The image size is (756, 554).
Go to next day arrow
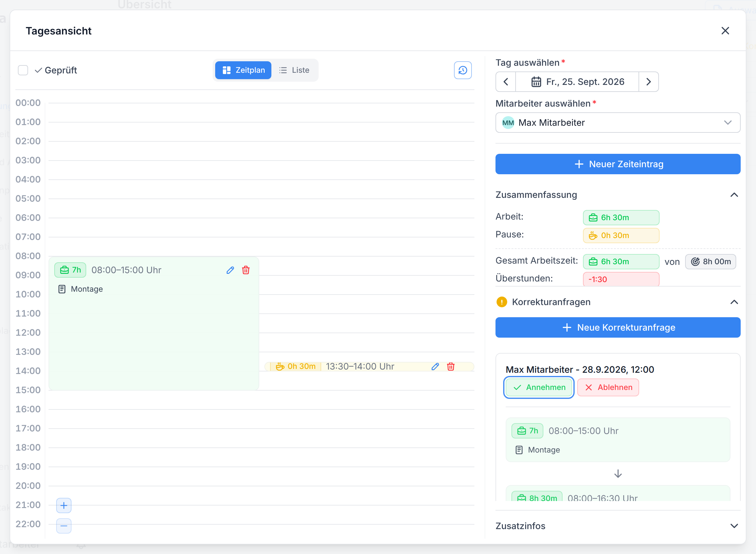pyautogui.click(x=648, y=81)
